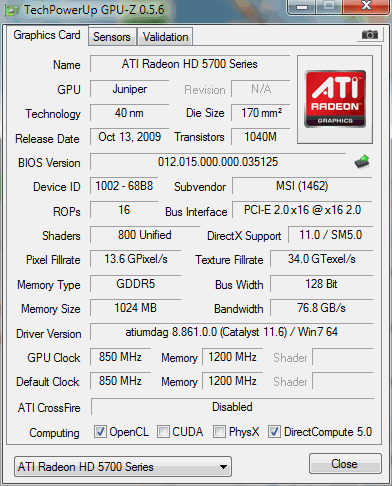Screen dimensions: 392x486
Task: Open the ATI Radeon HD 5700 Series dropdown
Action: click(x=123, y=467)
